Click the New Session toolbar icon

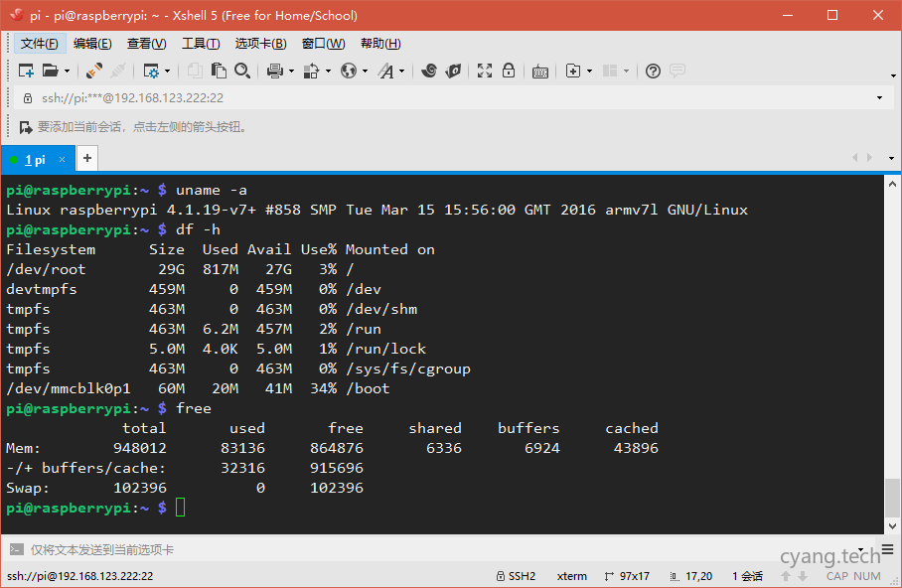point(26,71)
